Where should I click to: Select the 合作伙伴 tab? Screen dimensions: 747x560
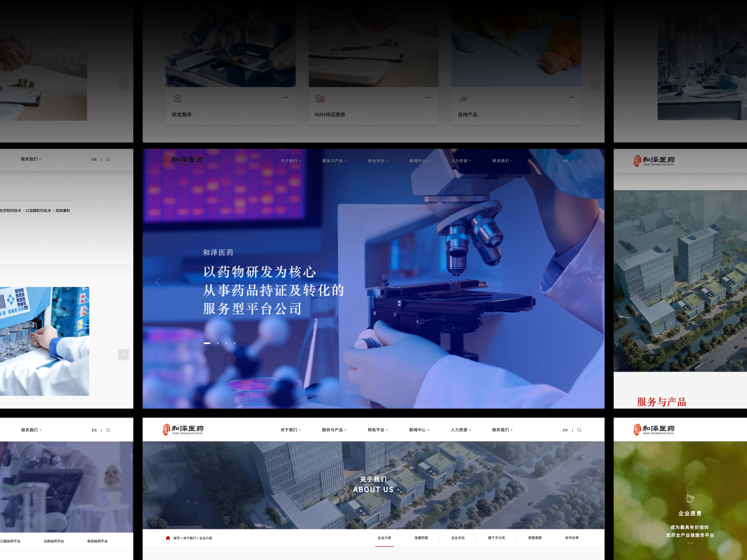[571, 538]
